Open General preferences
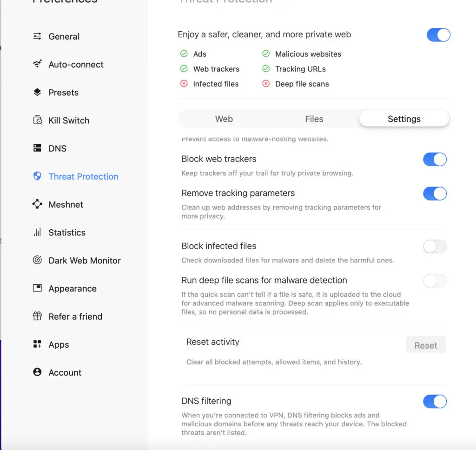Screen dimensions: 476x450 (64, 36)
